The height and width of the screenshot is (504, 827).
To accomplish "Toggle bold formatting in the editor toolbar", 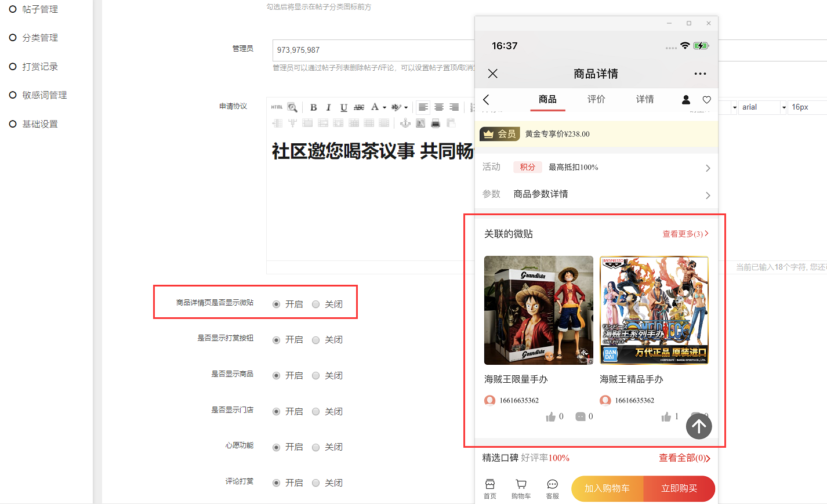I will point(313,107).
